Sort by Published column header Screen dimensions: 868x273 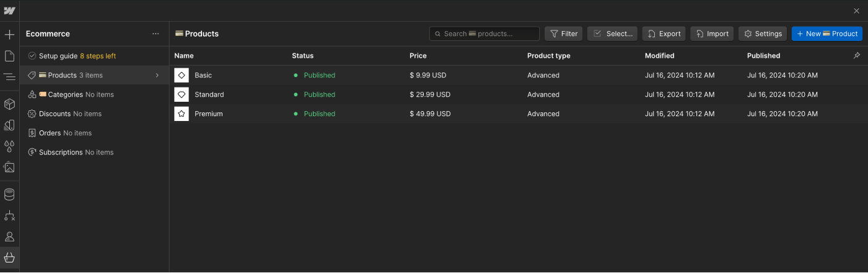(764, 56)
